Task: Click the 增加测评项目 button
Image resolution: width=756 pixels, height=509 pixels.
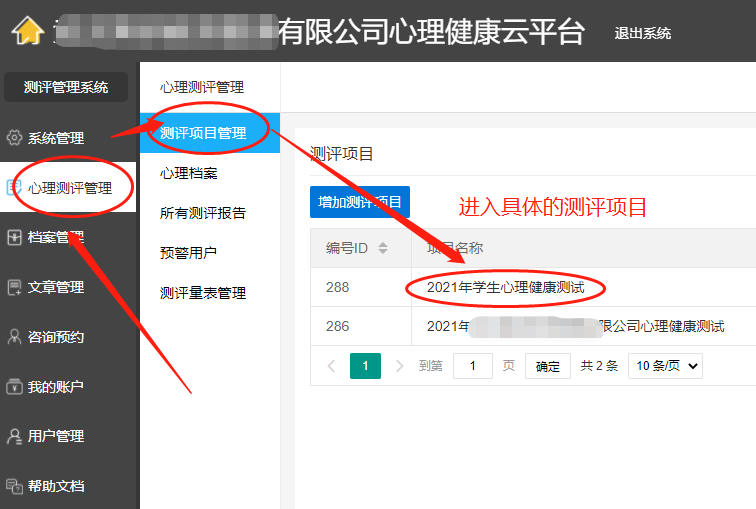Action: pyautogui.click(x=360, y=202)
